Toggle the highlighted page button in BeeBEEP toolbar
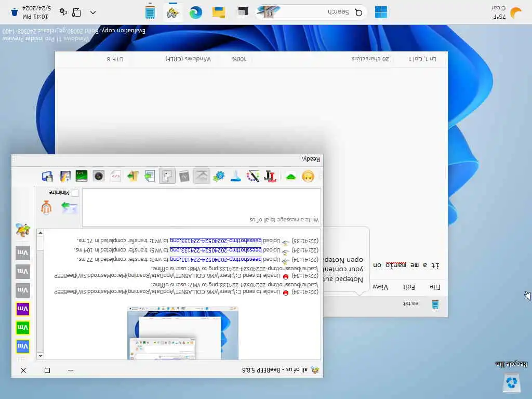Viewport: 532px width, 399px height. point(167,176)
